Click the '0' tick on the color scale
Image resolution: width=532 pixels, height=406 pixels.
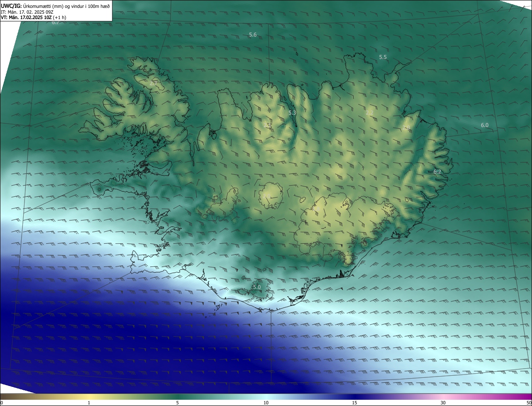2,403
